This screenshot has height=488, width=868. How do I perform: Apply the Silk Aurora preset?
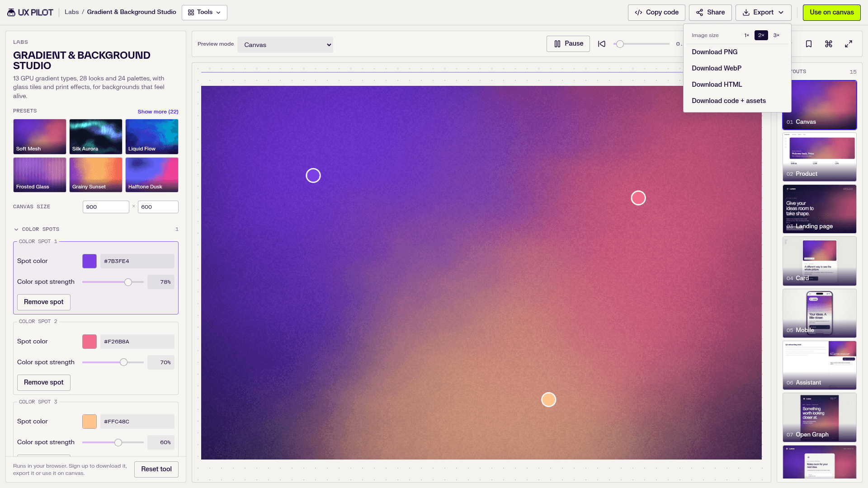[96, 136]
